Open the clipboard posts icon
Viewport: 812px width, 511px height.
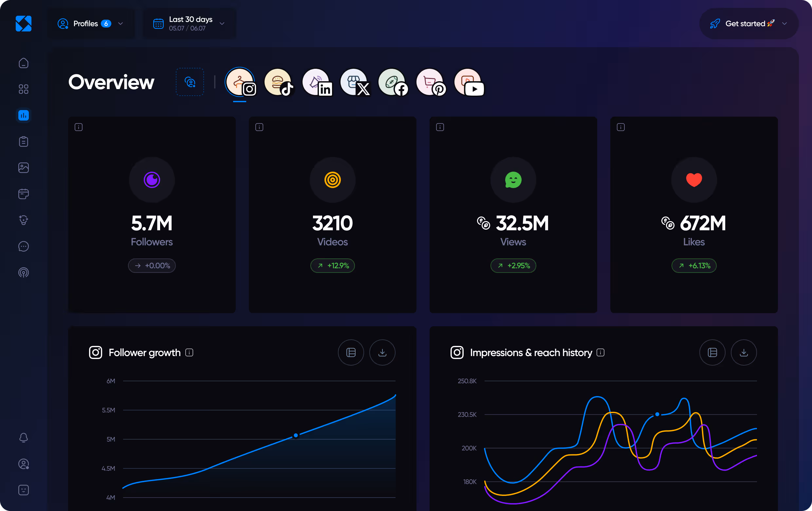click(x=23, y=141)
